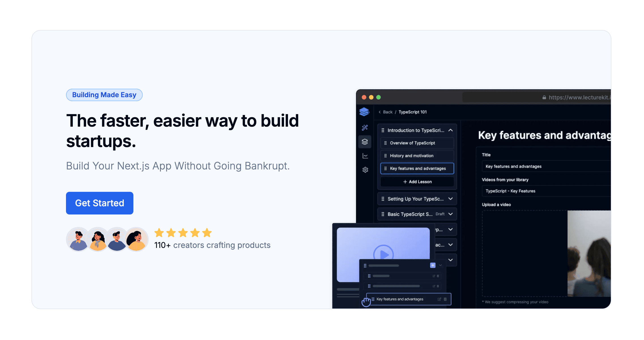Image resolution: width=644 pixels, height=340 pixels.
Task: Click the magic wand sidebar icon
Action: 365,128
